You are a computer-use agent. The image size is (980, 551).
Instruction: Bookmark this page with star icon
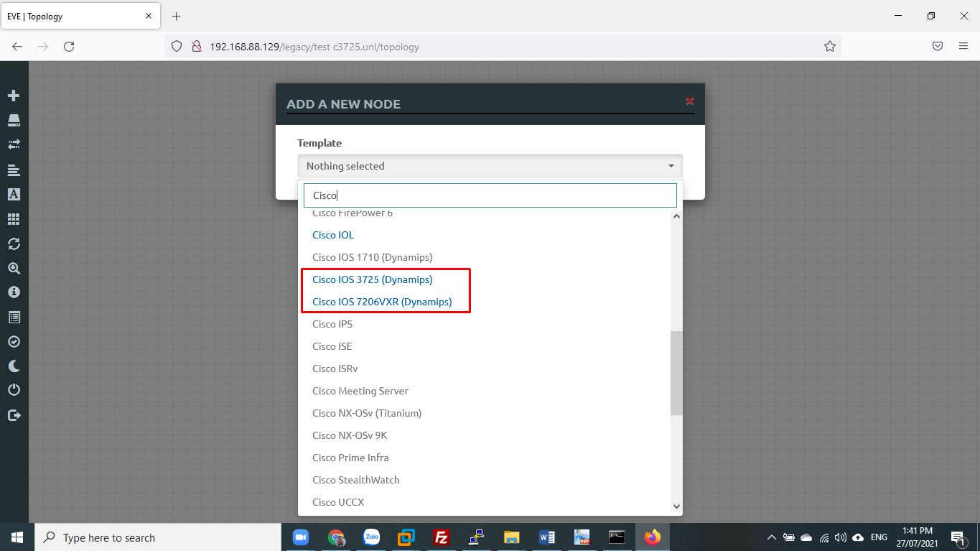click(830, 47)
